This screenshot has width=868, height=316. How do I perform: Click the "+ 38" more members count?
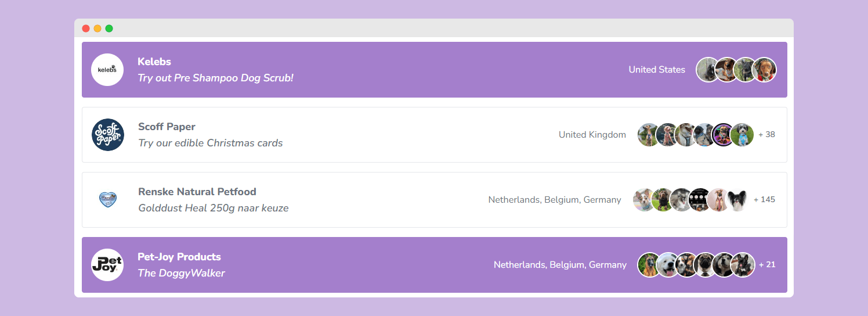766,135
